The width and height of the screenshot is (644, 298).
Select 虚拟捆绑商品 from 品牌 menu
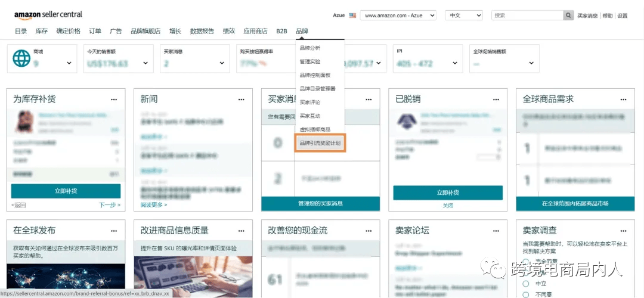coord(315,130)
